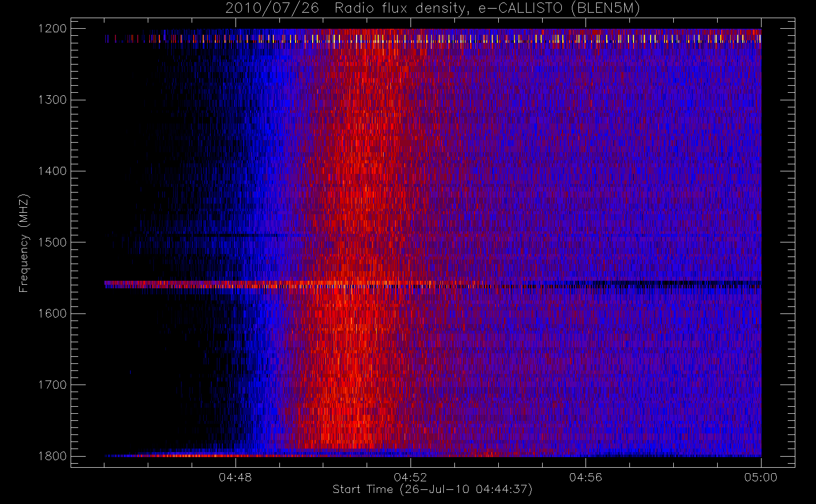Click the plot title '2010/07/26 Radio flux density, e-CALLISTO (BLEN5M)'

(x=433, y=9)
